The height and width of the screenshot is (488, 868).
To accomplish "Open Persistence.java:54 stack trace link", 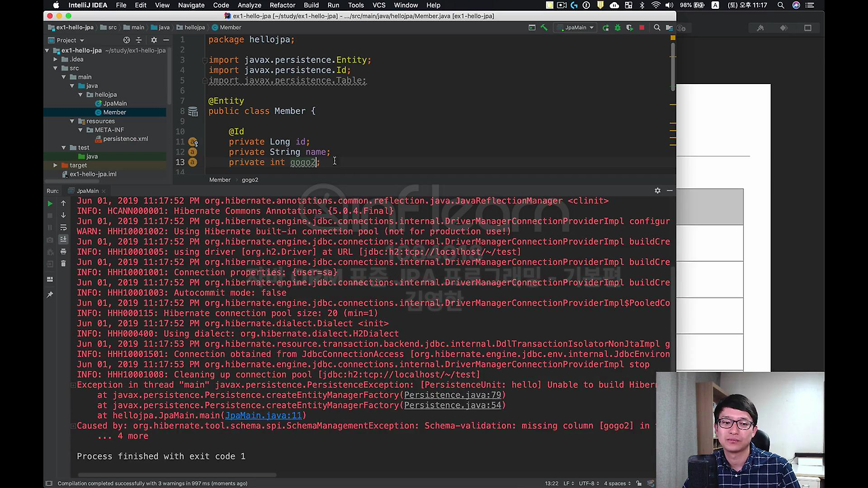I will 452,405.
